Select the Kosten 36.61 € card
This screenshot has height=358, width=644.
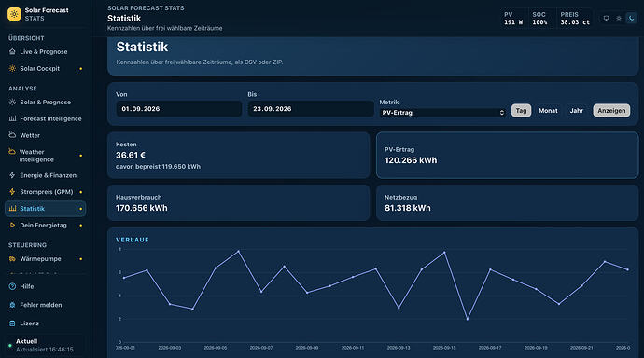click(239, 155)
